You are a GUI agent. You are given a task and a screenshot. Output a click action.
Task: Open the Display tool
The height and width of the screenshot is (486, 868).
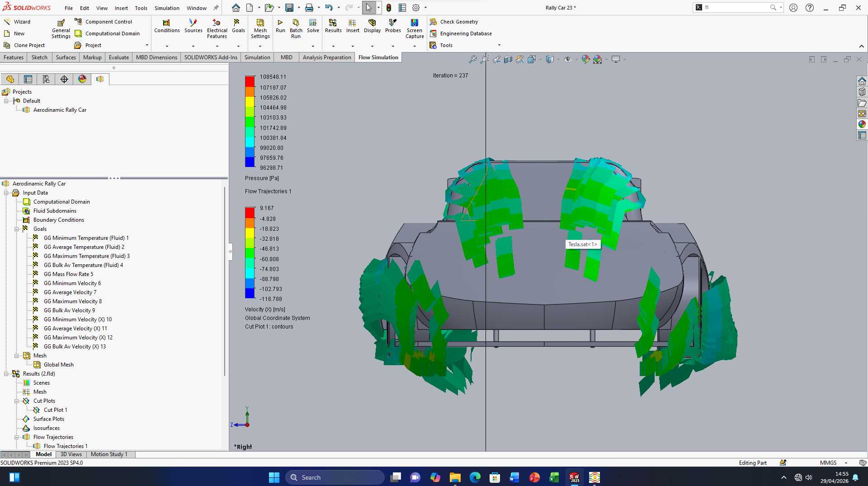tap(372, 26)
